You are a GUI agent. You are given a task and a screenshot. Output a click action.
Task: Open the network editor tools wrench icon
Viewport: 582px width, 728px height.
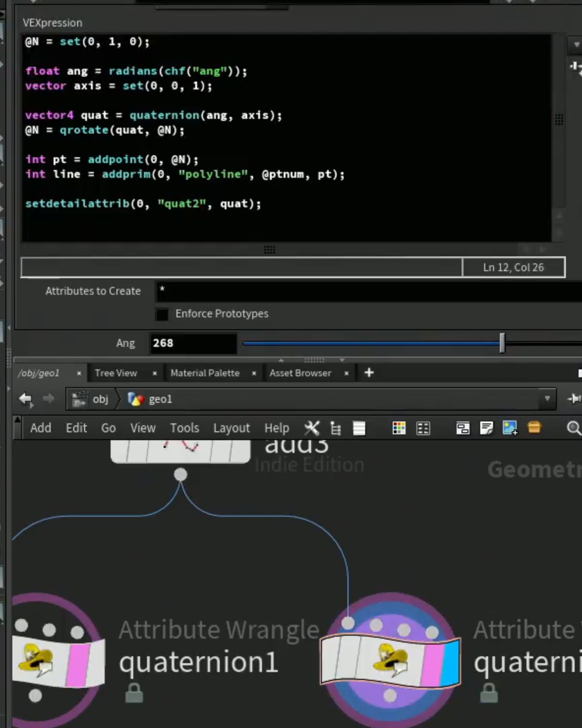coord(312,428)
